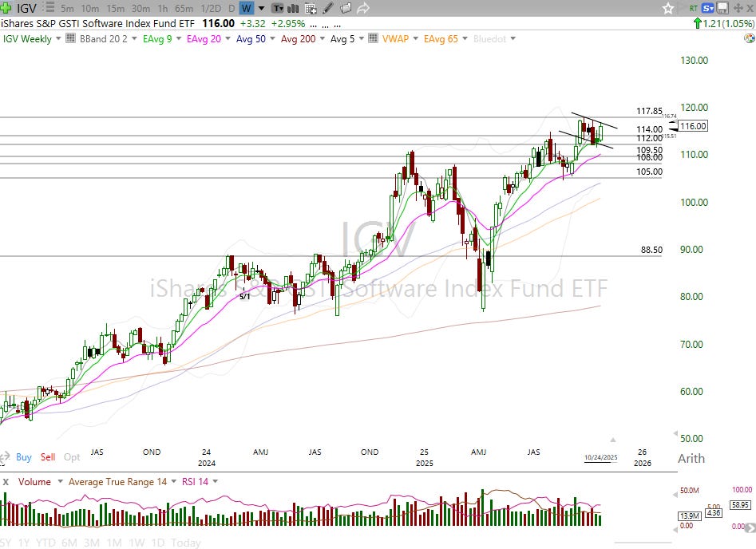Open the EAvg 20 indicator dropdown

click(228, 38)
